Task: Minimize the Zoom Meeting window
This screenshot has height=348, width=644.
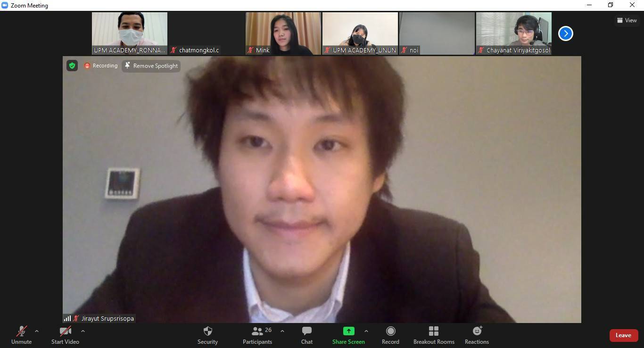Action: click(589, 5)
